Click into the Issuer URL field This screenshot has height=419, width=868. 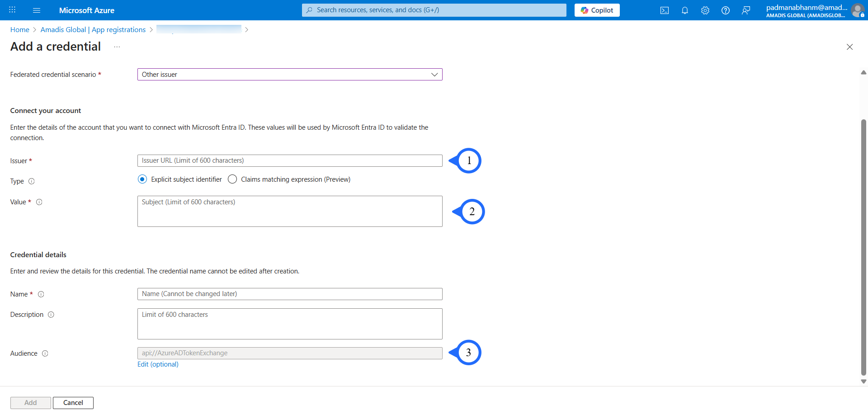[x=289, y=161]
